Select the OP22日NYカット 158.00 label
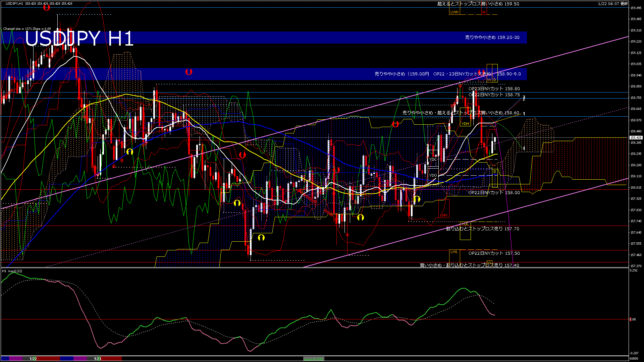Image resolution: width=644 pixels, height=362 pixels. (x=494, y=193)
